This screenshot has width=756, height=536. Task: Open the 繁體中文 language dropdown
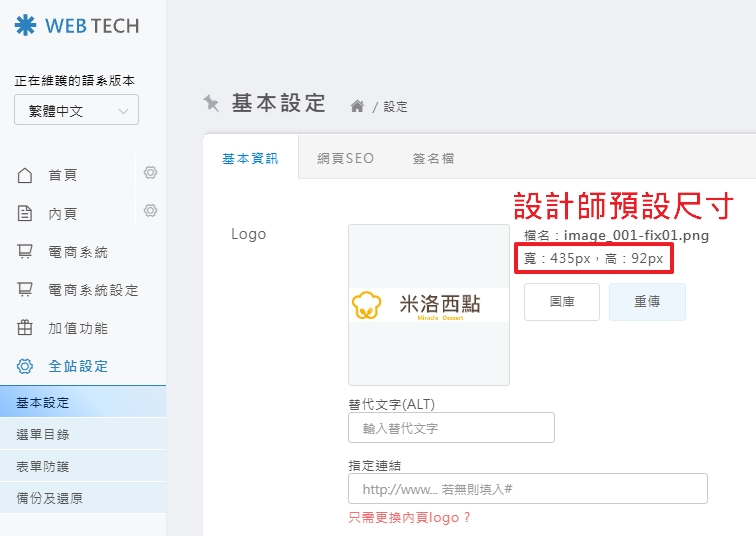(x=76, y=111)
